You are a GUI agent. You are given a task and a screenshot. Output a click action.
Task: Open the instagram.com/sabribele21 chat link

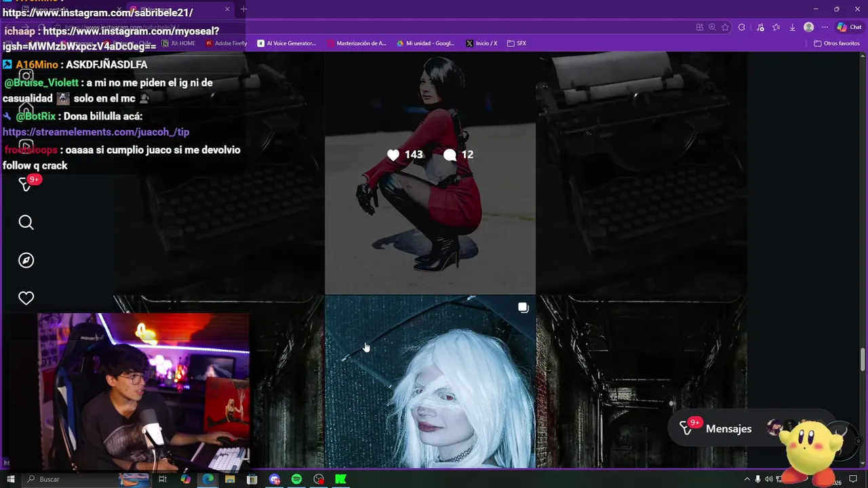tap(98, 12)
